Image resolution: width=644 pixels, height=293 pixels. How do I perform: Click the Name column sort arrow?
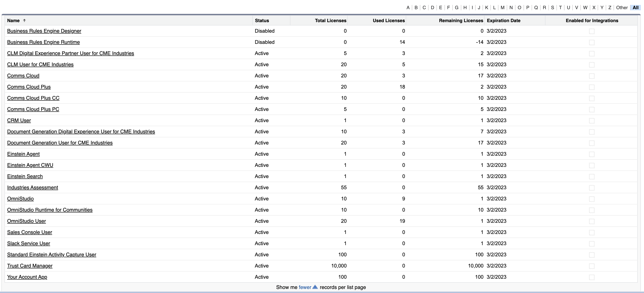24,21
